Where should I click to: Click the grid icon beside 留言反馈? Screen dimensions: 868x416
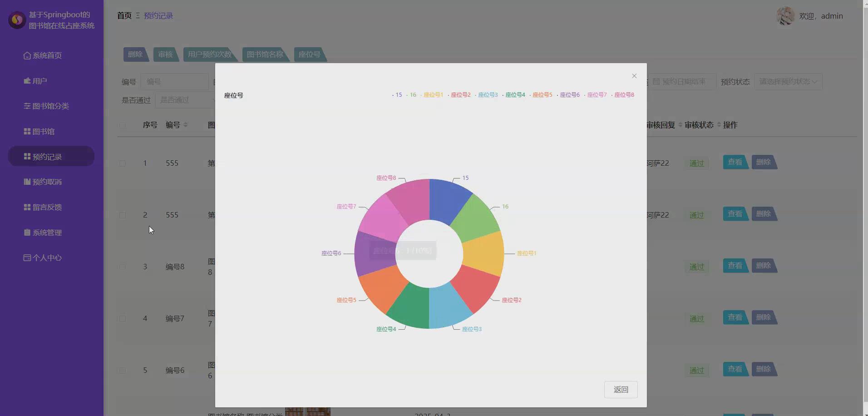click(x=27, y=207)
